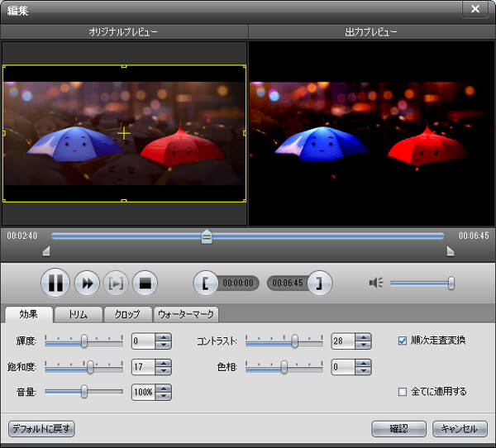Click the right trim marker under timeline
This screenshot has width=496, height=448.
pyautogui.click(x=451, y=251)
